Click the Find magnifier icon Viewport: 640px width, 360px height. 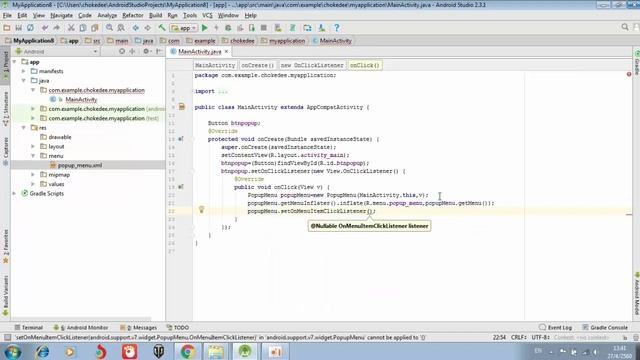[109, 28]
